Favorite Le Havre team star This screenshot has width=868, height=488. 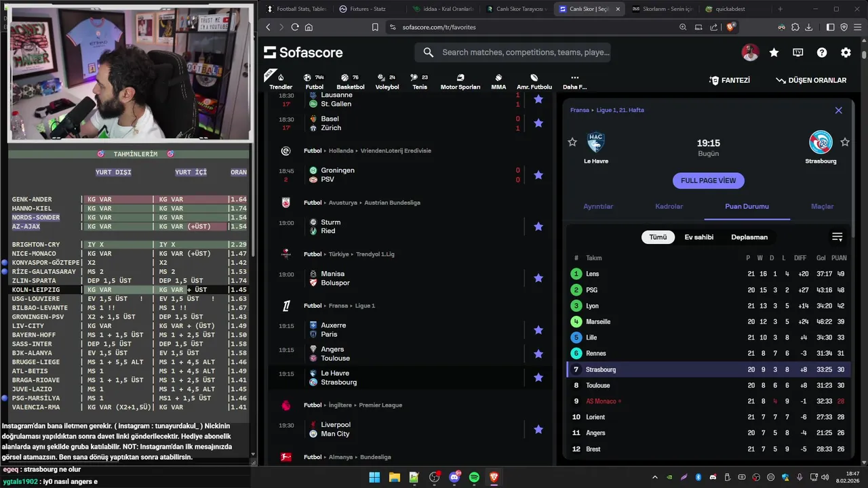pyautogui.click(x=572, y=142)
